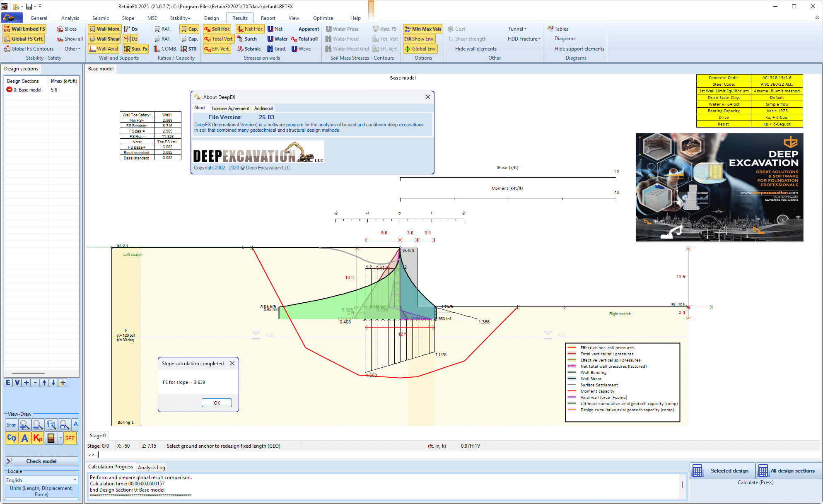Expand the Tunnel dropdown menu
The width and height of the screenshot is (823, 504).
point(517,29)
